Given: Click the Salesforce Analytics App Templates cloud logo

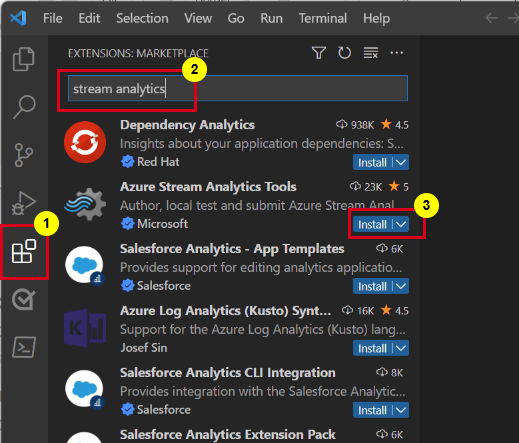Looking at the screenshot, I should pos(85,265).
